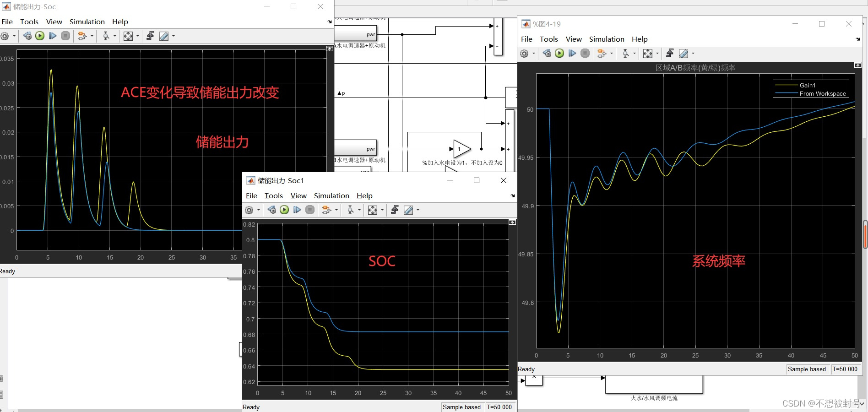Step back in the 储能出力-Soc scope
Viewport: 868px width, 412px height.
pyautogui.click(x=27, y=36)
